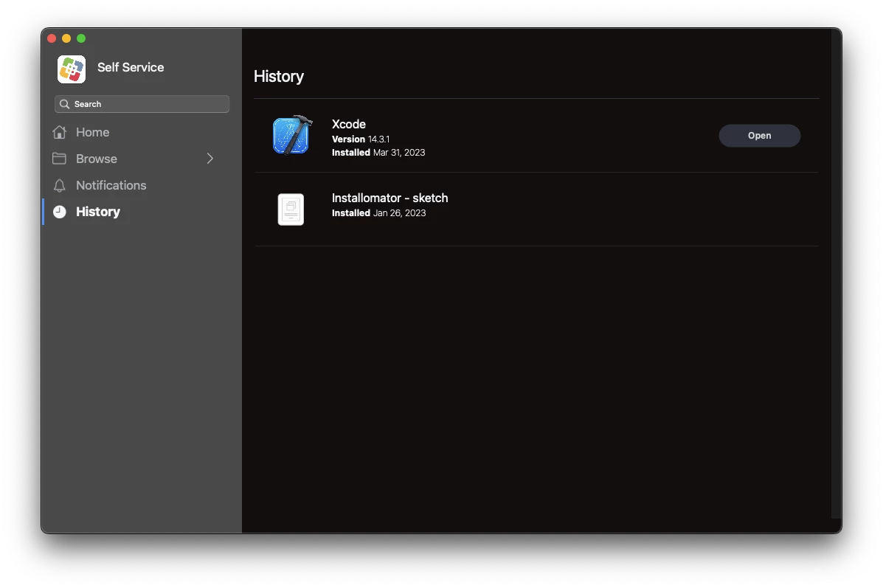883x588 pixels.
Task: Open the Notifications section
Action: (x=111, y=185)
